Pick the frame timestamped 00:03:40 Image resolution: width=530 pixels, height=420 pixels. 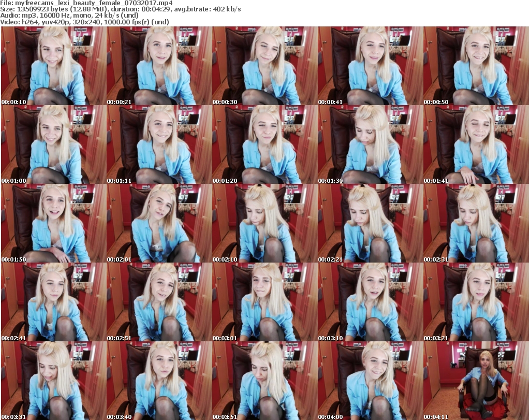[x=159, y=381]
